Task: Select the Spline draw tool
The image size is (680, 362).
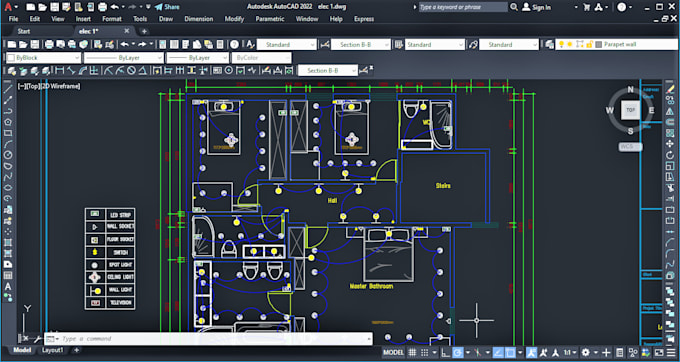Action: click(8, 177)
